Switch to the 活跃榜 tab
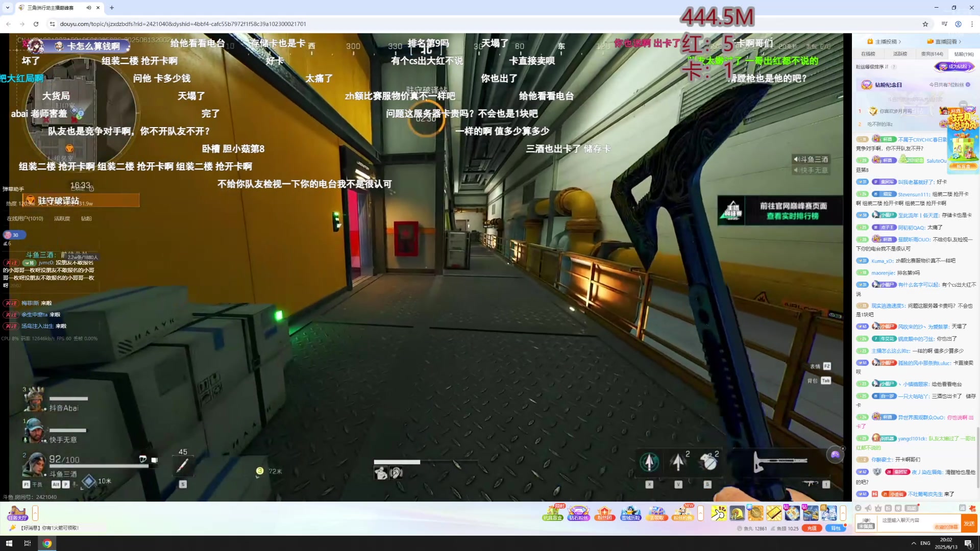The image size is (980, 551). coord(900,54)
